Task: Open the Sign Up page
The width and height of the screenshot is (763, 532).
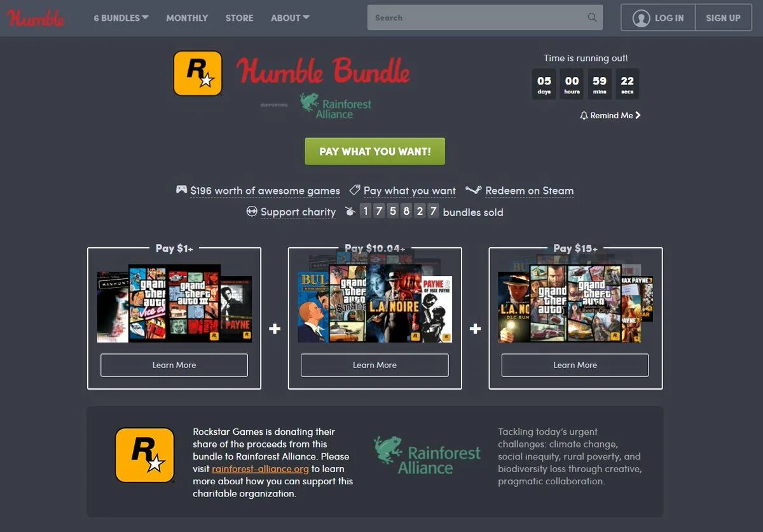Action: click(723, 18)
